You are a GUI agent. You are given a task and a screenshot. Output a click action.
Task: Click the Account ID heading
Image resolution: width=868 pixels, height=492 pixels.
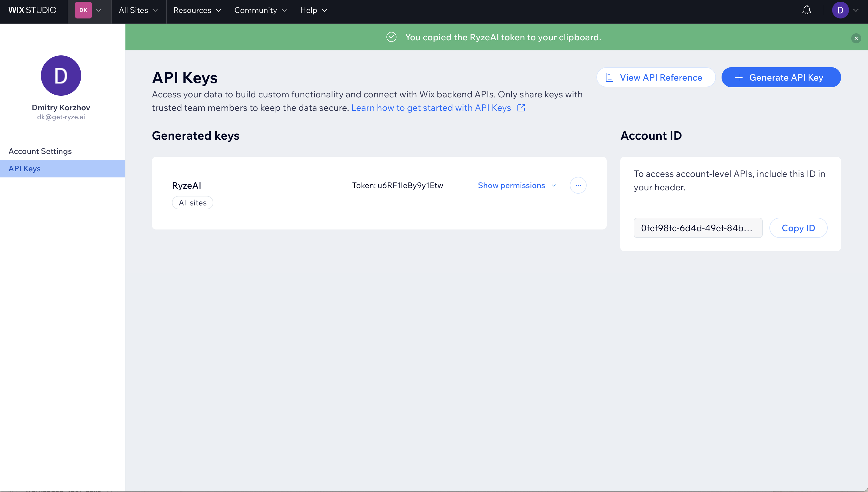click(x=651, y=135)
